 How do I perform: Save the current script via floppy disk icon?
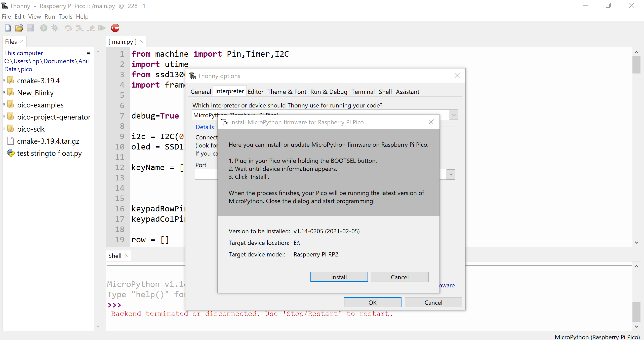point(30,28)
